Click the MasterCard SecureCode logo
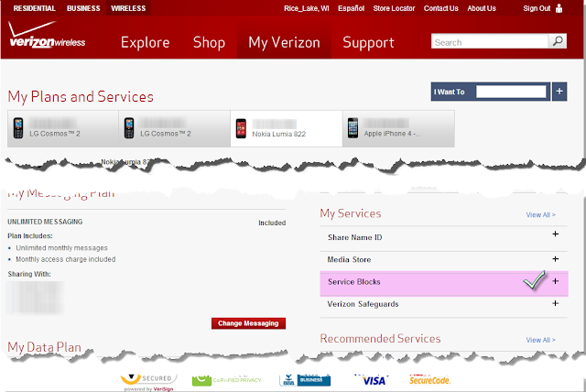The image size is (586, 392). coord(430,380)
